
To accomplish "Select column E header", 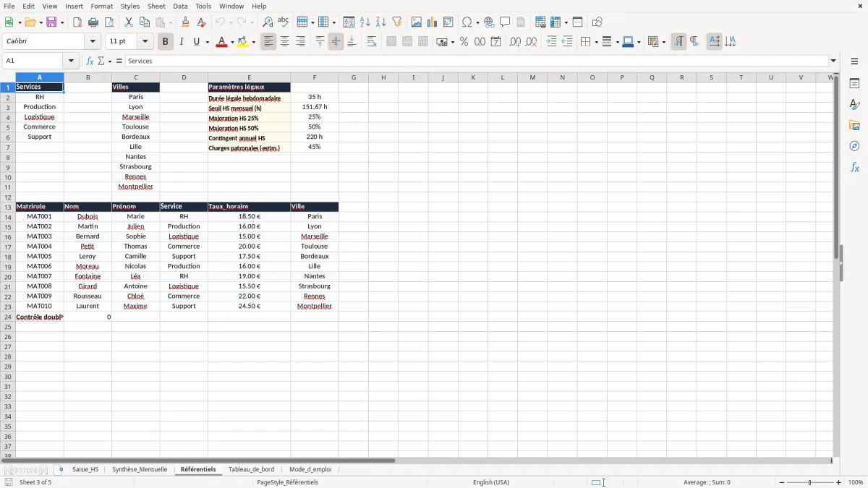I will [x=250, y=77].
